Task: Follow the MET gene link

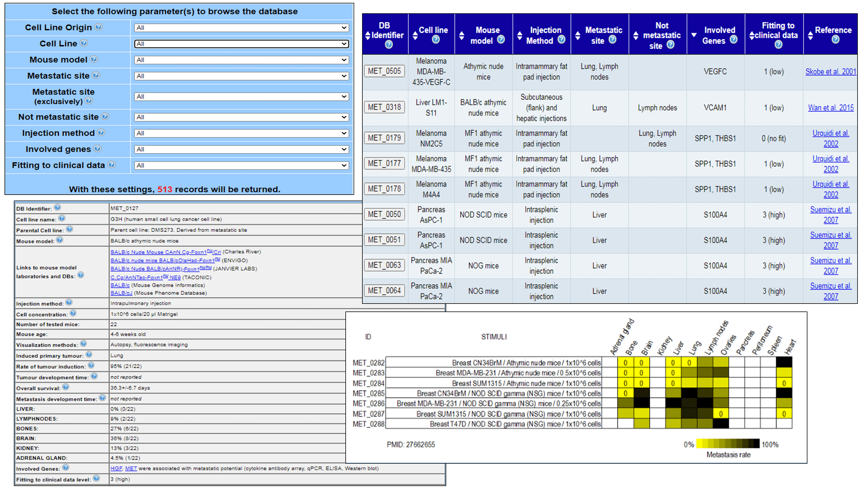Action: coord(131,468)
